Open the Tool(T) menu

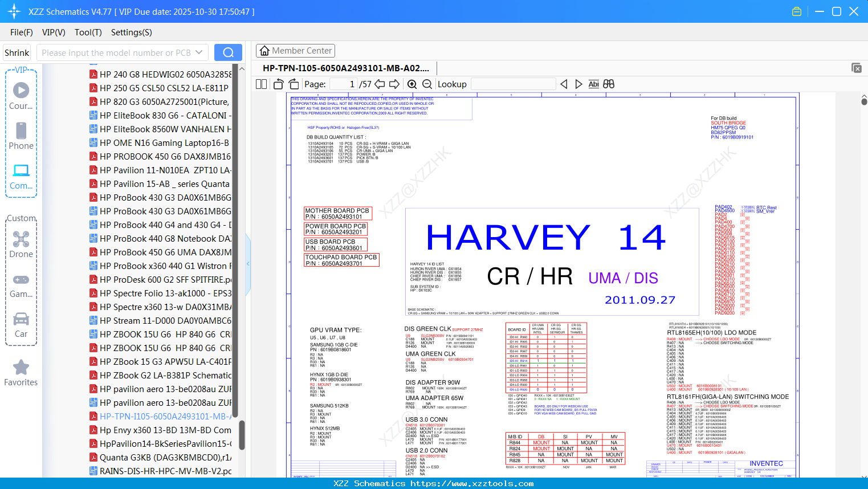88,32
